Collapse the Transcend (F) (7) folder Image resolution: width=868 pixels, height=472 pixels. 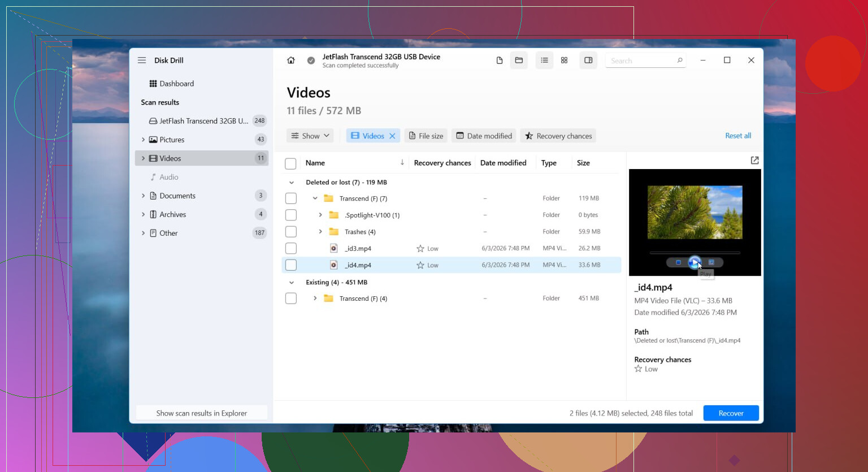tap(315, 198)
